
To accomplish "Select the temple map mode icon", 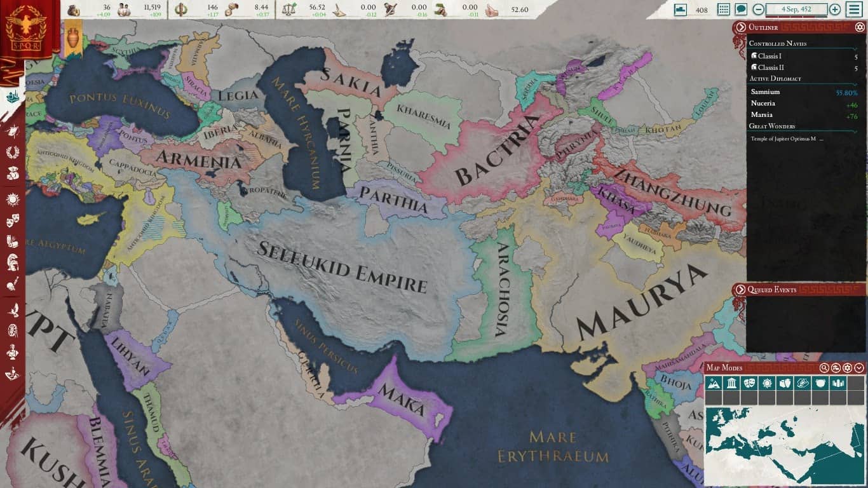I will click(731, 383).
